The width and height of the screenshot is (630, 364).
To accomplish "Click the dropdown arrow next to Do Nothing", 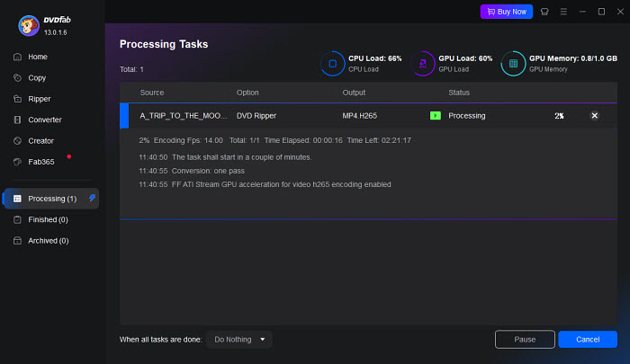I will 263,340.
